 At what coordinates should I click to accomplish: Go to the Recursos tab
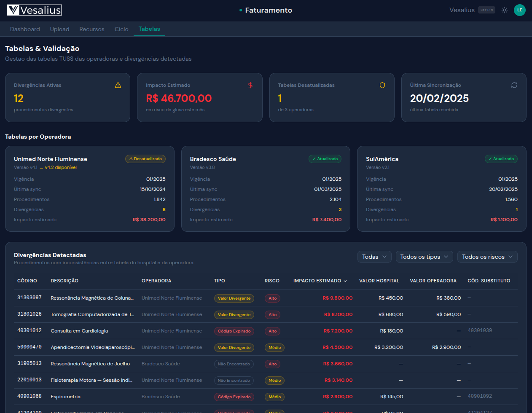pyautogui.click(x=91, y=29)
